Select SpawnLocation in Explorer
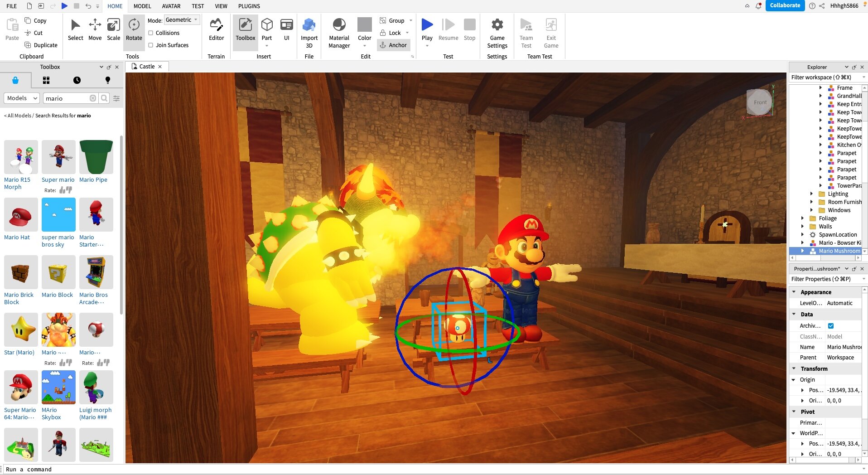The height and width of the screenshot is (475, 868). 838,234
